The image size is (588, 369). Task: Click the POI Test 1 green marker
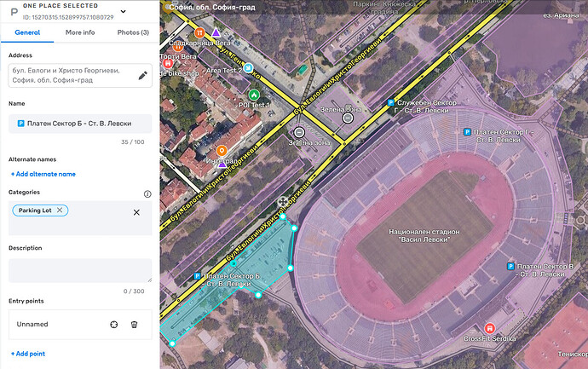click(254, 95)
